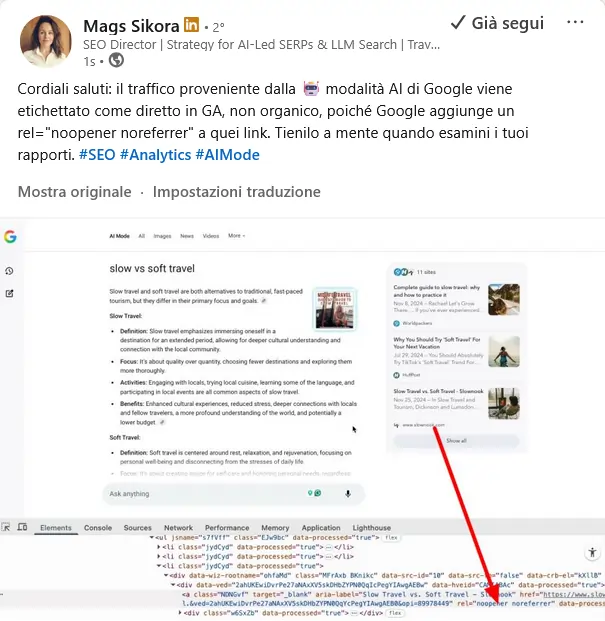605x621 pixels.
Task: Click the globe visibility icon
Action: pos(116,61)
